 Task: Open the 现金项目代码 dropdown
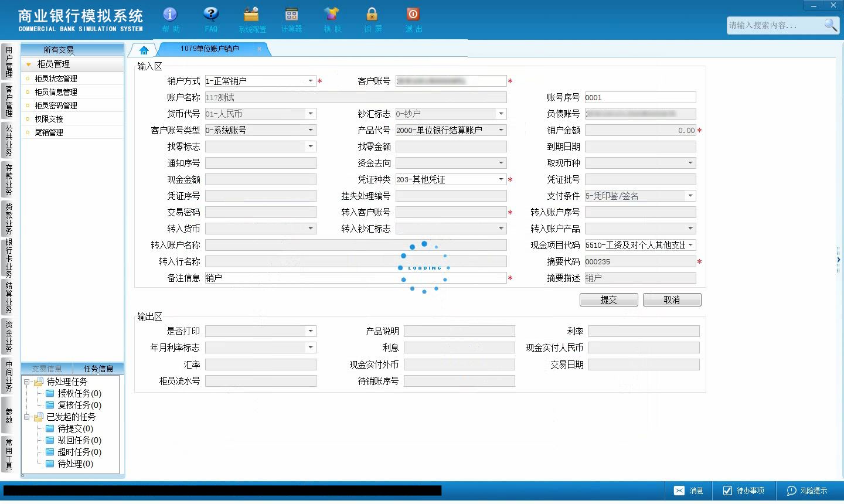[x=690, y=245]
